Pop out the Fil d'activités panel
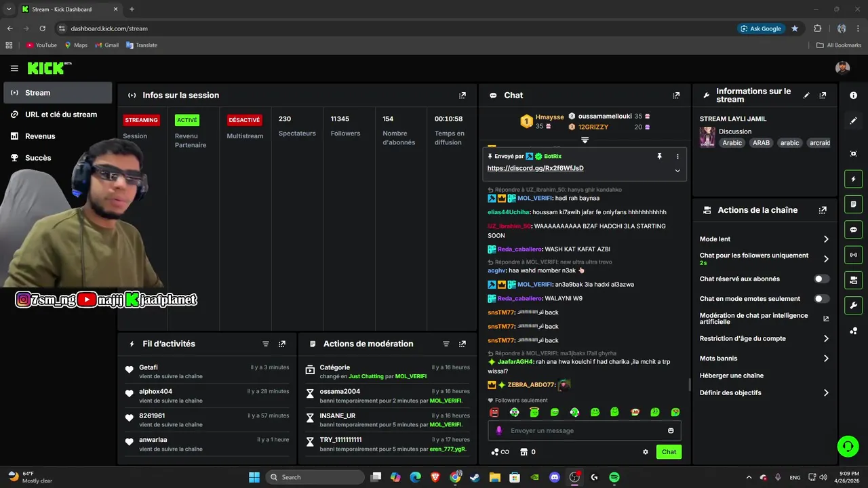868x488 pixels. 282,344
